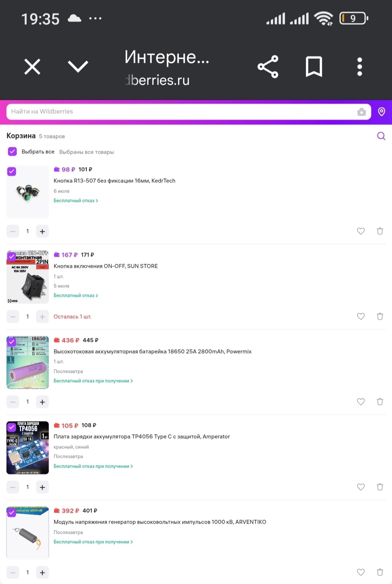The width and height of the screenshot is (392, 584).
Task: Tap the location pin icon
Action: [381, 112]
